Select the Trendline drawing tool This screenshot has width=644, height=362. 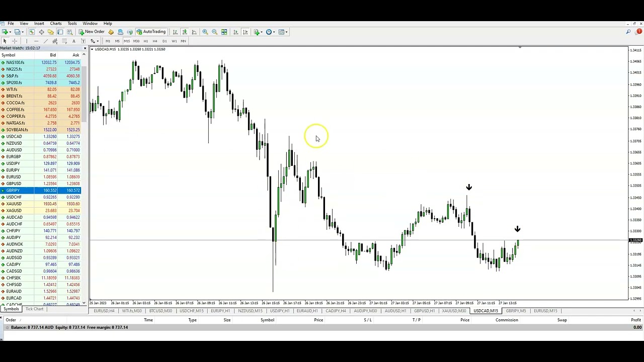[x=45, y=41]
